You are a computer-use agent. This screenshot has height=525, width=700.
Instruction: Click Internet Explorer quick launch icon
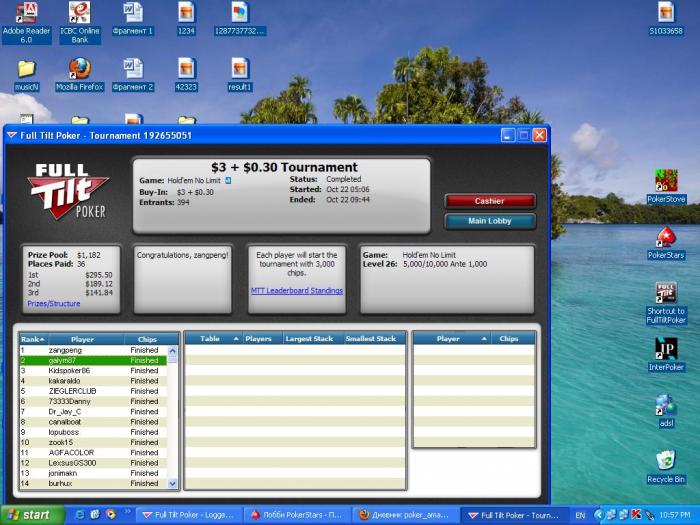[x=80, y=515]
